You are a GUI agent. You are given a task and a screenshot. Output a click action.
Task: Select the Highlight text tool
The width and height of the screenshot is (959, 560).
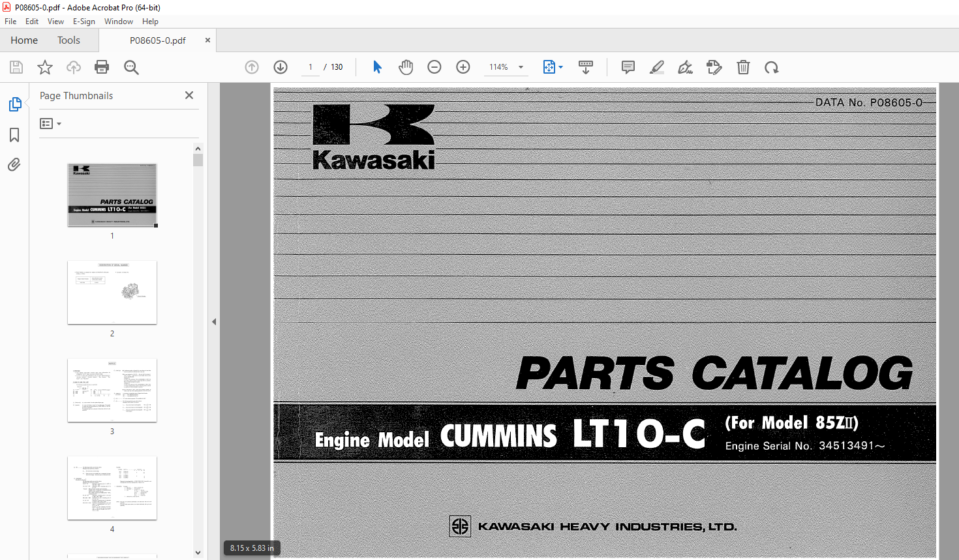pyautogui.click(x=657, y=67)
